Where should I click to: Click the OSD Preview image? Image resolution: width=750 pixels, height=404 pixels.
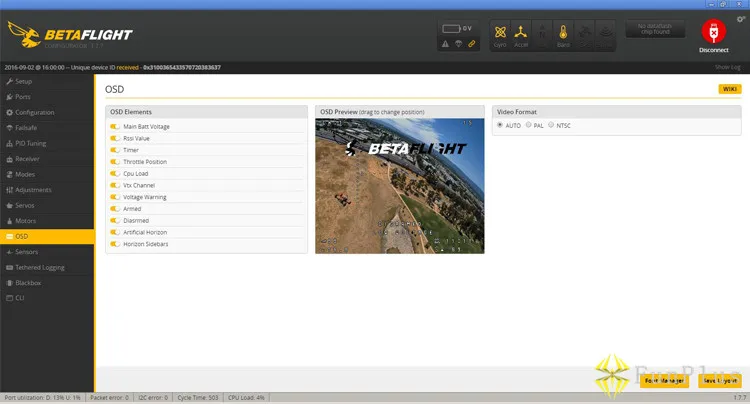[x=399, y=186]
